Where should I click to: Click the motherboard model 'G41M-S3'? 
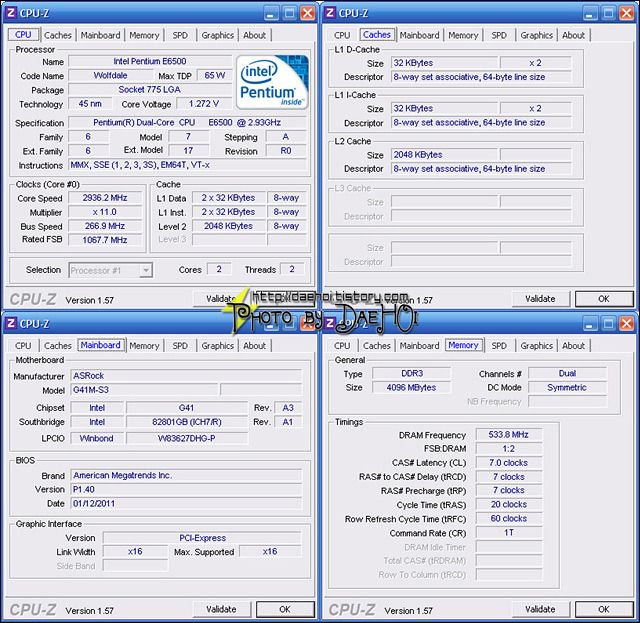(144, 390)
